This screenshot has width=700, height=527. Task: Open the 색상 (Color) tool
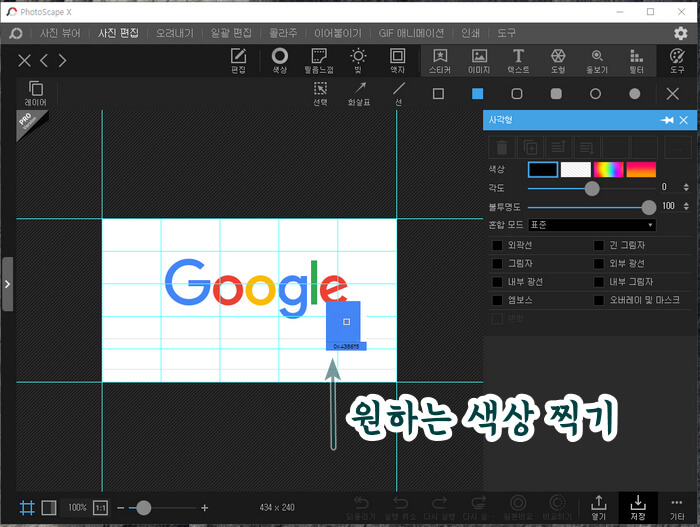280,61
